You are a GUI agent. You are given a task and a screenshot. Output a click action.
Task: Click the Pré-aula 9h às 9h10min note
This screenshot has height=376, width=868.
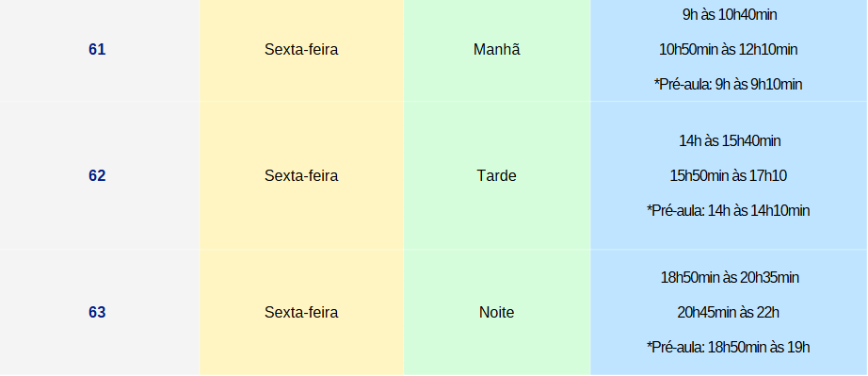pyautogui.click(x=728, y=85)
